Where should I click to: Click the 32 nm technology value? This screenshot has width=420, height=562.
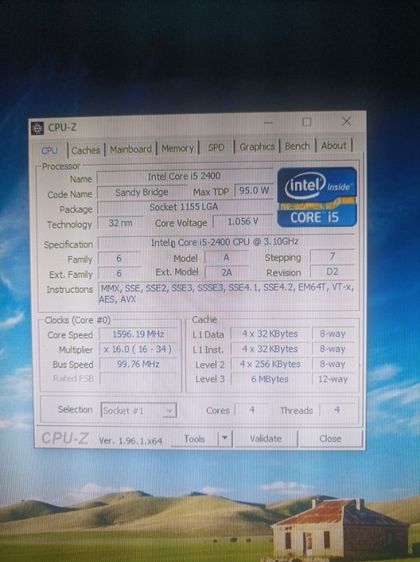tap(121, 223)
